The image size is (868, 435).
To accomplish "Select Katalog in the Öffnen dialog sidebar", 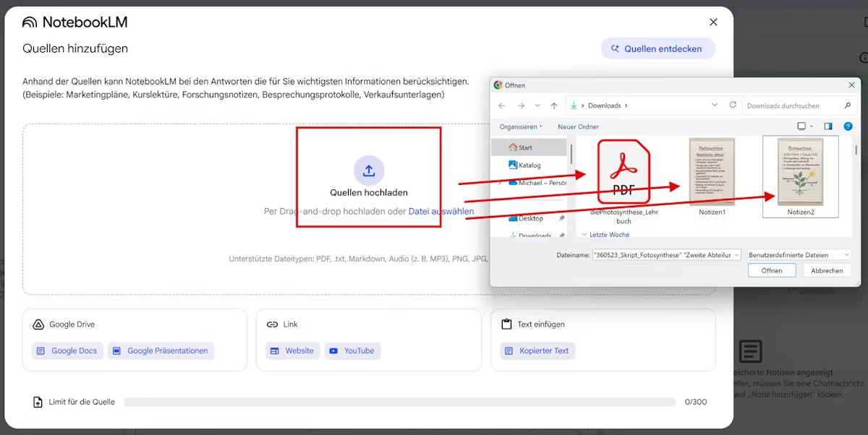I will (x=529, y=165).
